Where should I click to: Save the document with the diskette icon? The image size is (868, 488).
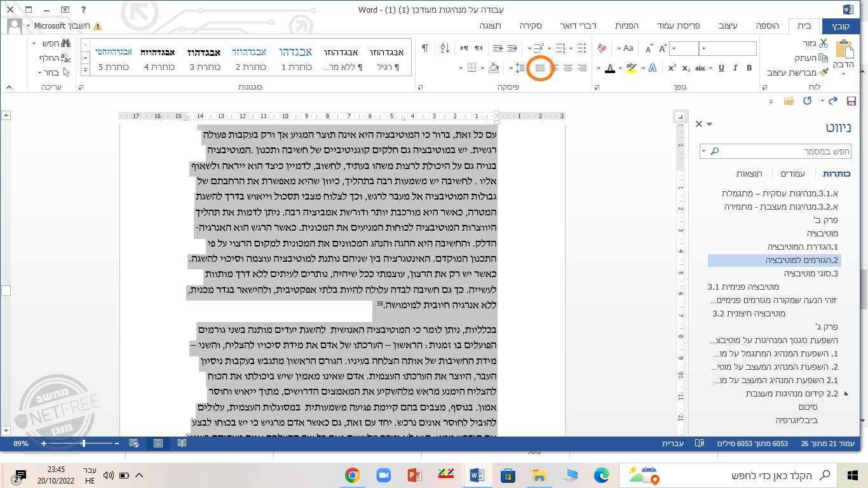click(x=851, y=101)
